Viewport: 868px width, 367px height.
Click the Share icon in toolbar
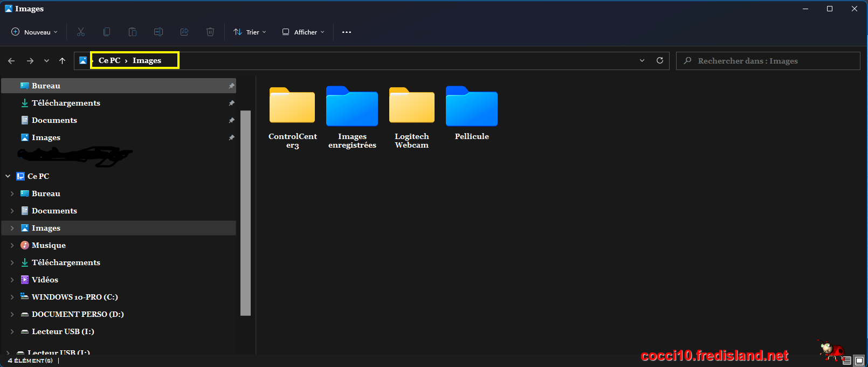coord(184,32)
